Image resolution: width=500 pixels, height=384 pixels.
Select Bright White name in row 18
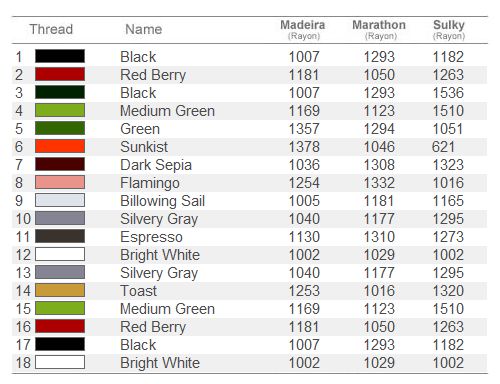(x=160, y=363)
